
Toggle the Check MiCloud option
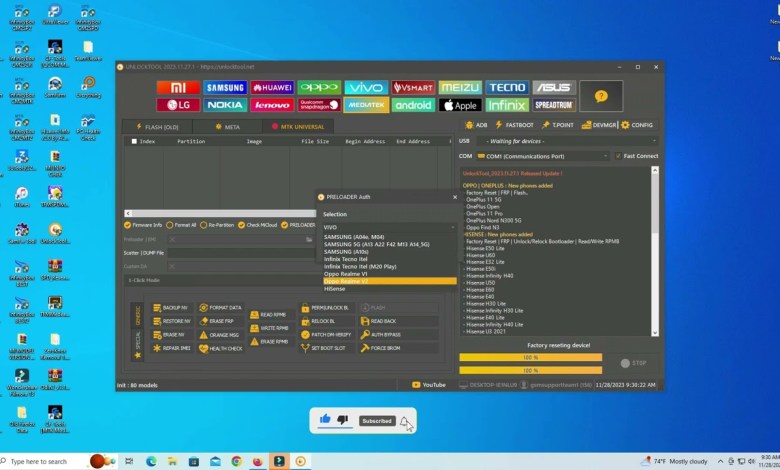[243, 225]
